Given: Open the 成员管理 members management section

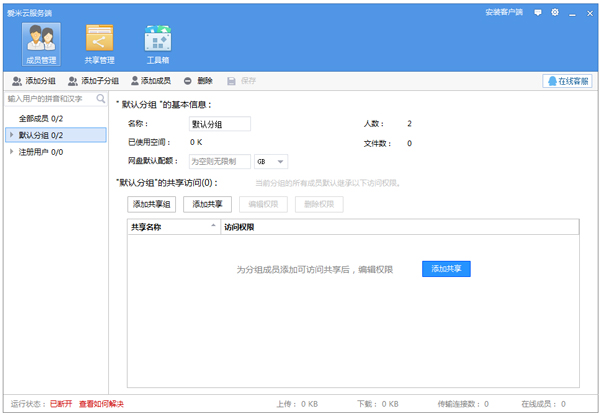Looking at the screenshot, I should point(41,44).
